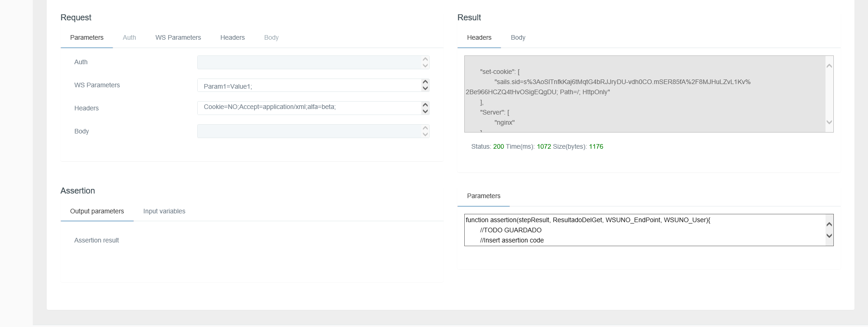Click the Parameters tab below Result status
This screenshot has height=327, width=868.
click(483, 196)
